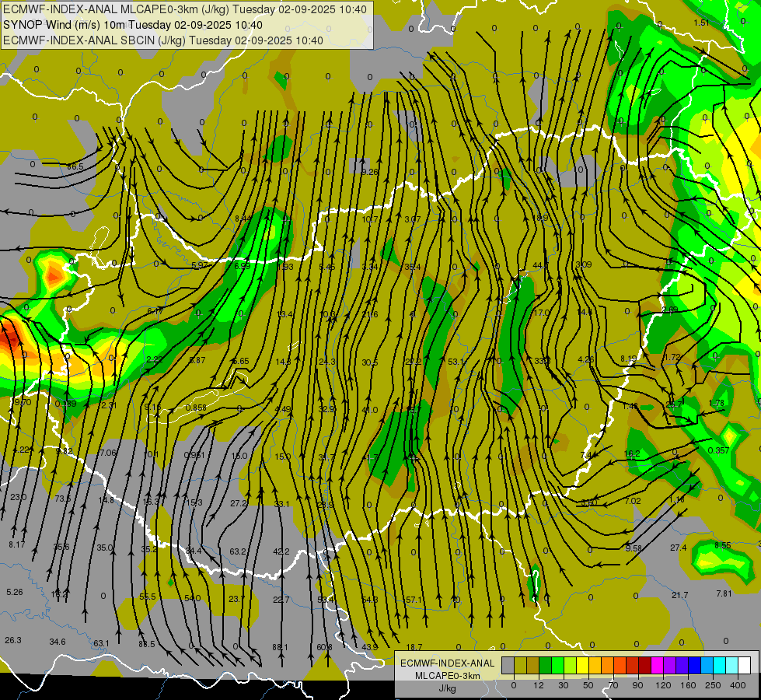Click the azure legend swatch
This screenshot has height=700, width=761.
click(x=707, y=665)
